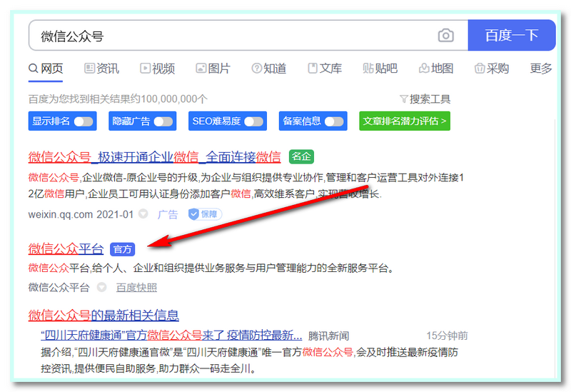Click the result count text 百度为您找到相关结果约100,000,000个
Screen dimensions: 571x392
118,99
